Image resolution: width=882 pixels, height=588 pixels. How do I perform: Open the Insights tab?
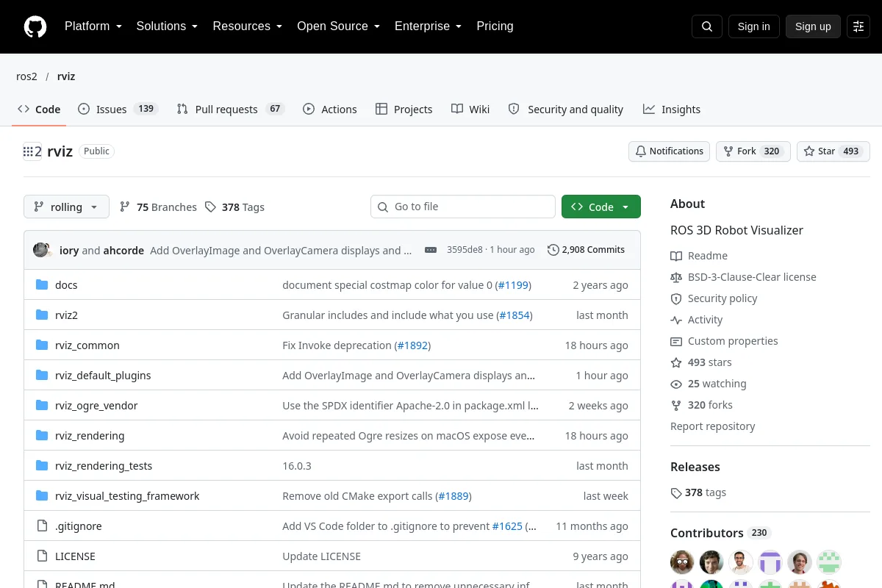(x=672, y=109)
